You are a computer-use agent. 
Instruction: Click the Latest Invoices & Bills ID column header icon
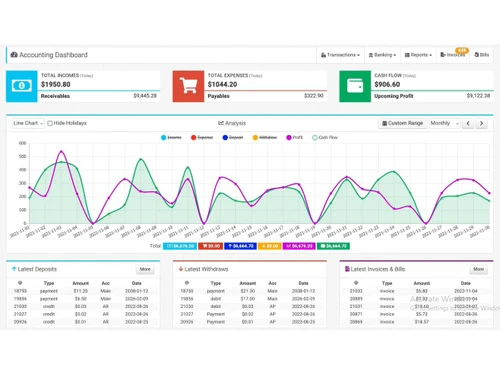click(x=356, y=283)
